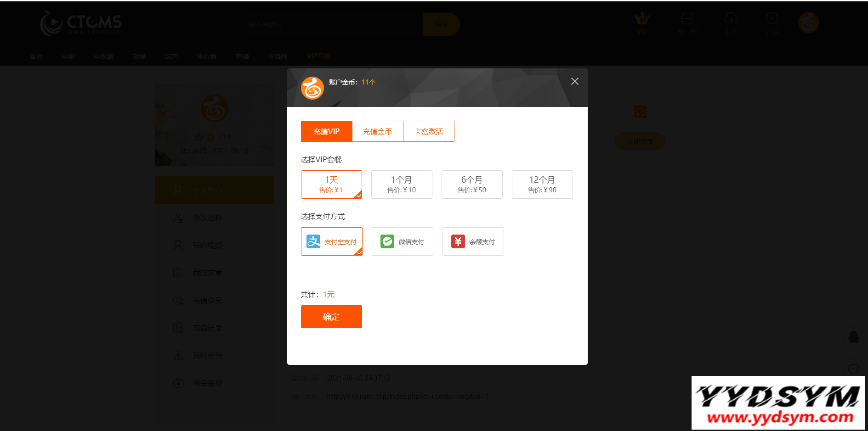
Task: Click the keyword search input field
Action: tap(333, 24)
